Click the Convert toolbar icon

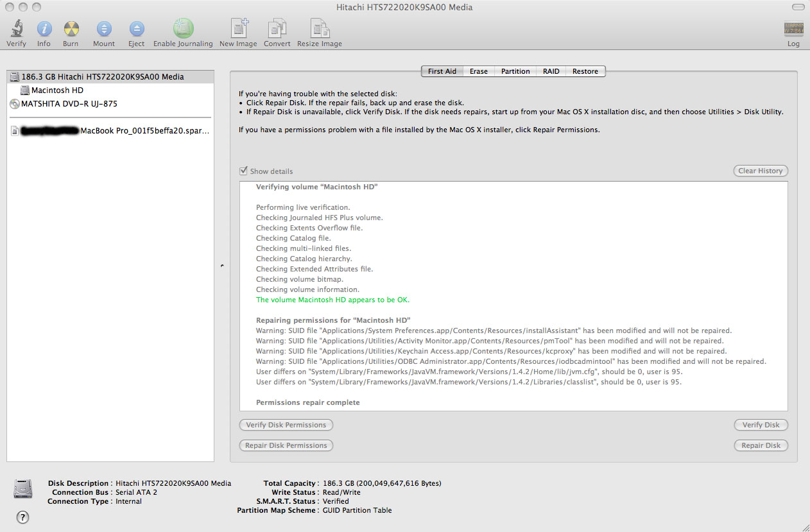click(277, 28)
